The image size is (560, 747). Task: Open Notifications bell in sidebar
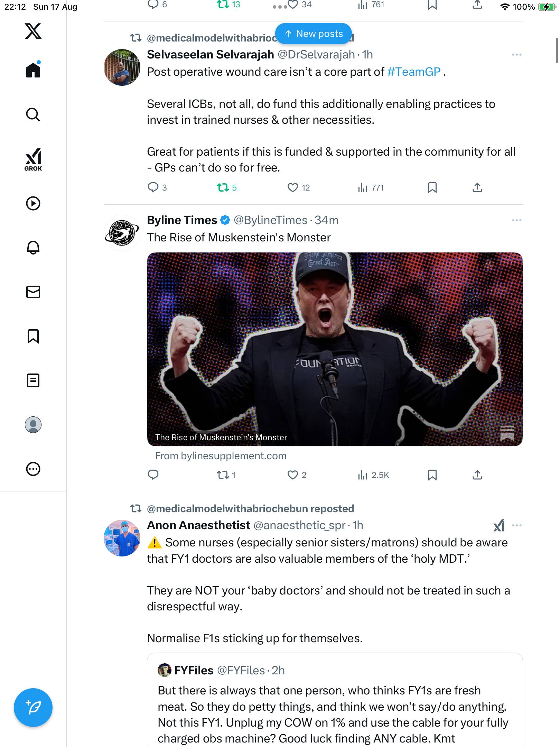[33, 248]
